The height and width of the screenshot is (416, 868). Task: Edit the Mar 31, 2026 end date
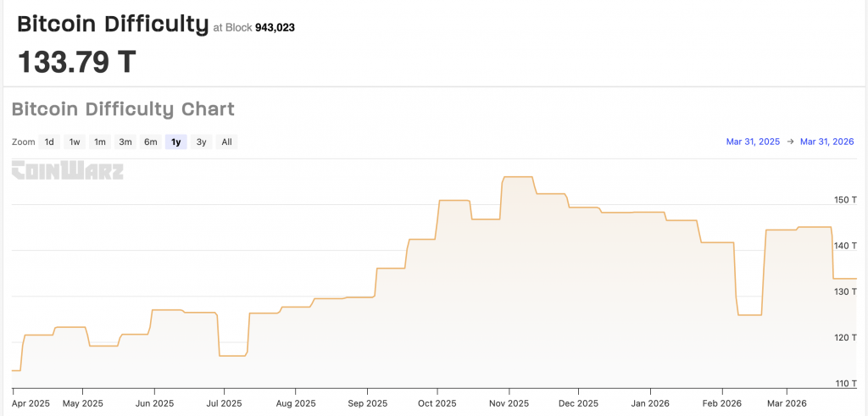[826, 141]
